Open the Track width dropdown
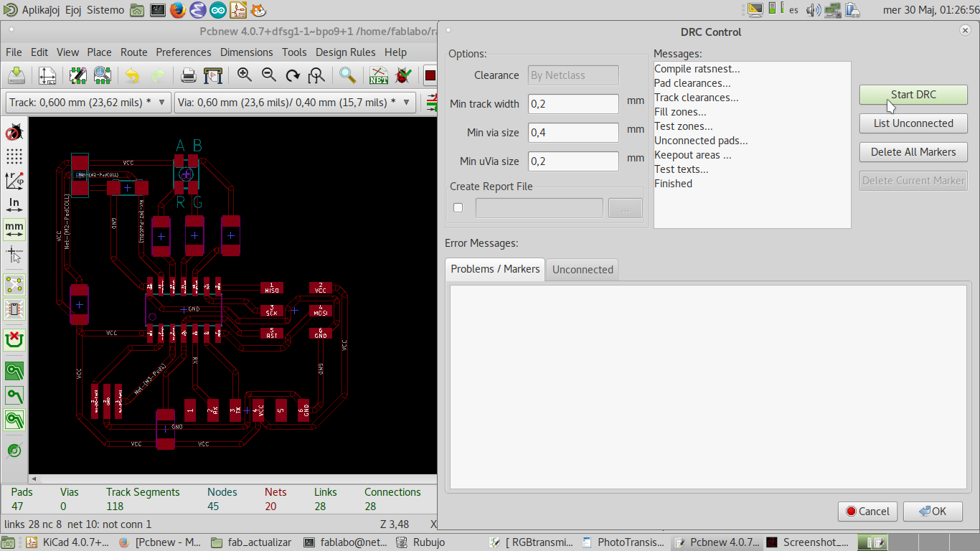 click(88, 103)
